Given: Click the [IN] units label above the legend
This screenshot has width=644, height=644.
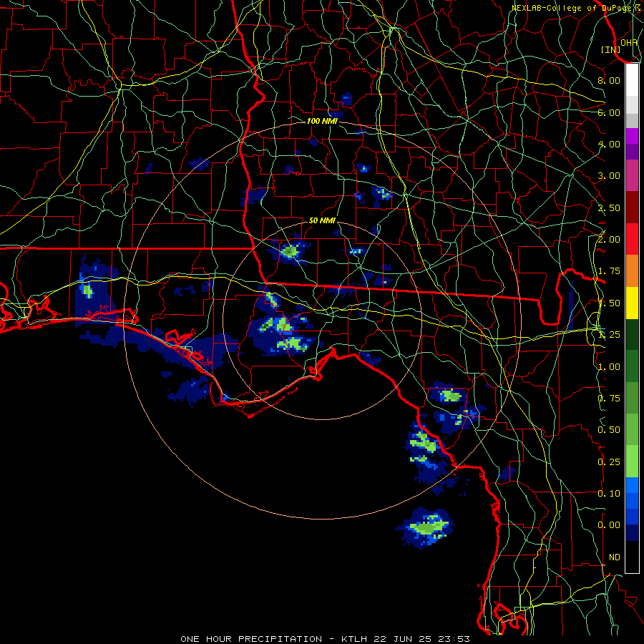Looking at the screenshot, I should coord(611,49).
